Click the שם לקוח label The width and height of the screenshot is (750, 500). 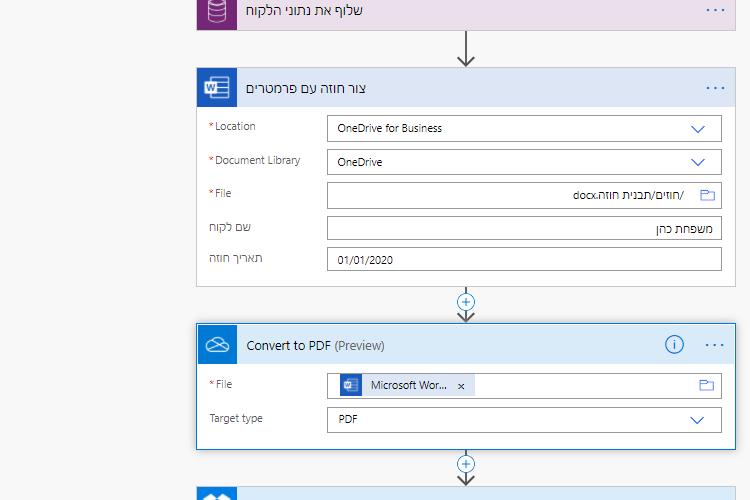pos(230,227)
